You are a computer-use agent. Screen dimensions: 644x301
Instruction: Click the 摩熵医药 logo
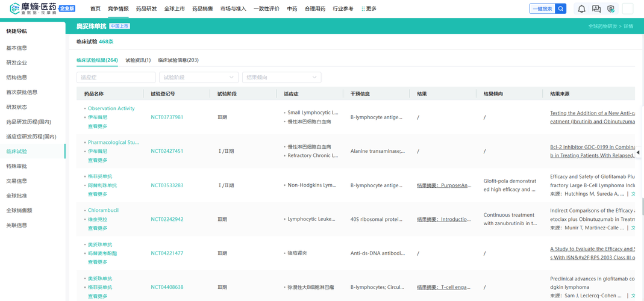coord(34,8)
